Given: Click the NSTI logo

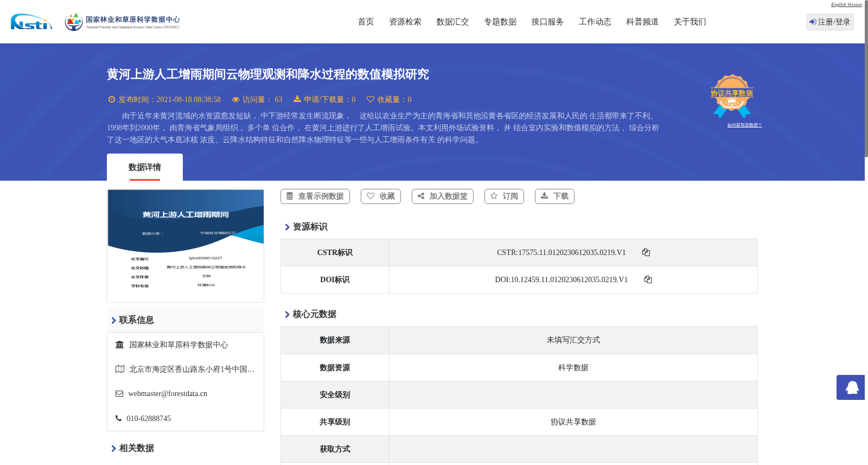Looking at the screenshot, I should (x=31, y=22).
